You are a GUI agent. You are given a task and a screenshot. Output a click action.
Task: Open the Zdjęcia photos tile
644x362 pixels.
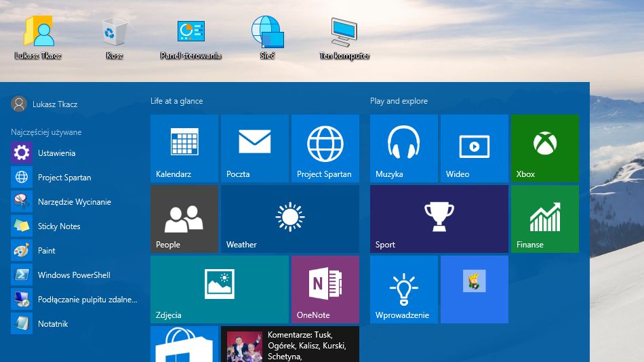pyautogui.click(x=220, y=289)
